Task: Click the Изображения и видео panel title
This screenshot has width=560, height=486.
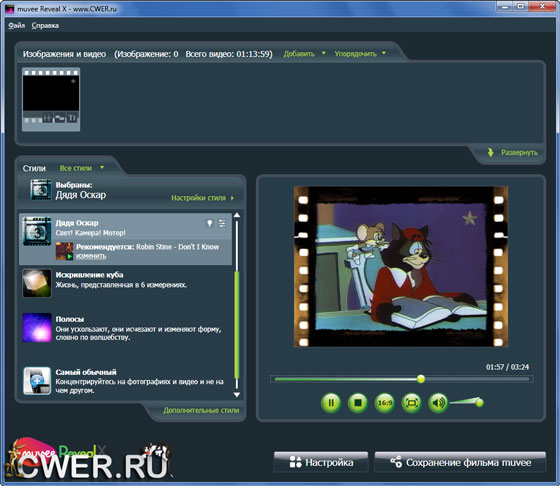Action: 64,54
